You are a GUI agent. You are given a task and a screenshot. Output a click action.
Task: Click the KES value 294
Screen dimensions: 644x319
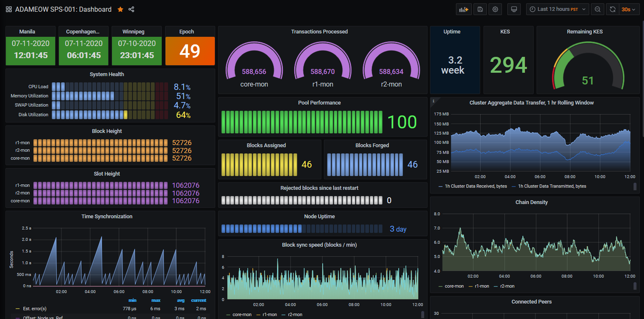508,66
